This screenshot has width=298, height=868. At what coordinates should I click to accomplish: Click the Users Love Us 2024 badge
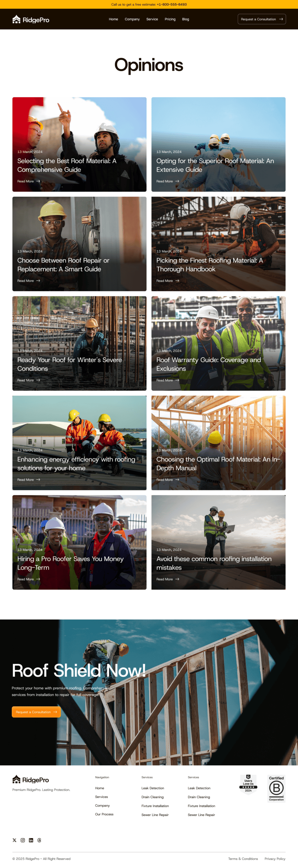[248, 784]
